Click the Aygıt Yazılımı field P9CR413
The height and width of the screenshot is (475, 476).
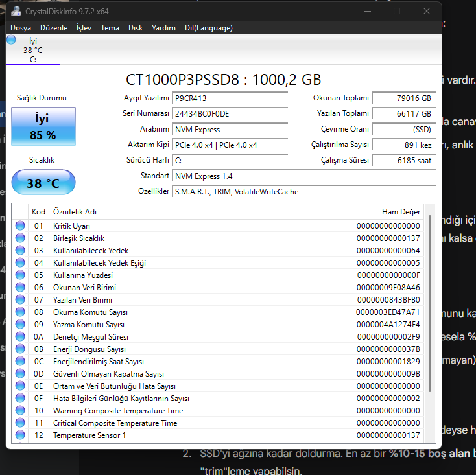230,98
